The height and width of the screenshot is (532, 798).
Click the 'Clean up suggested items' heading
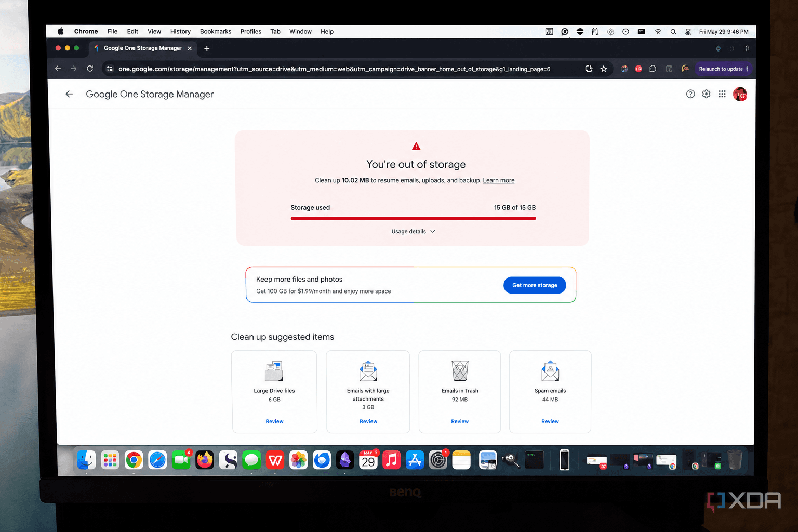click(x=283, y=337)
